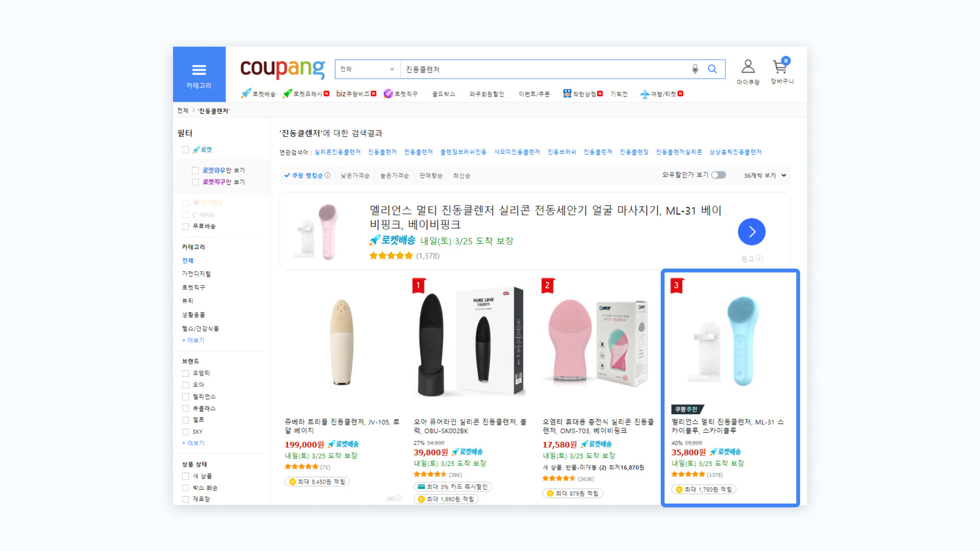This screenshot has width=980, height=551.
Task: Select 헬스/건강식품 category
Action: click(200, 329)
